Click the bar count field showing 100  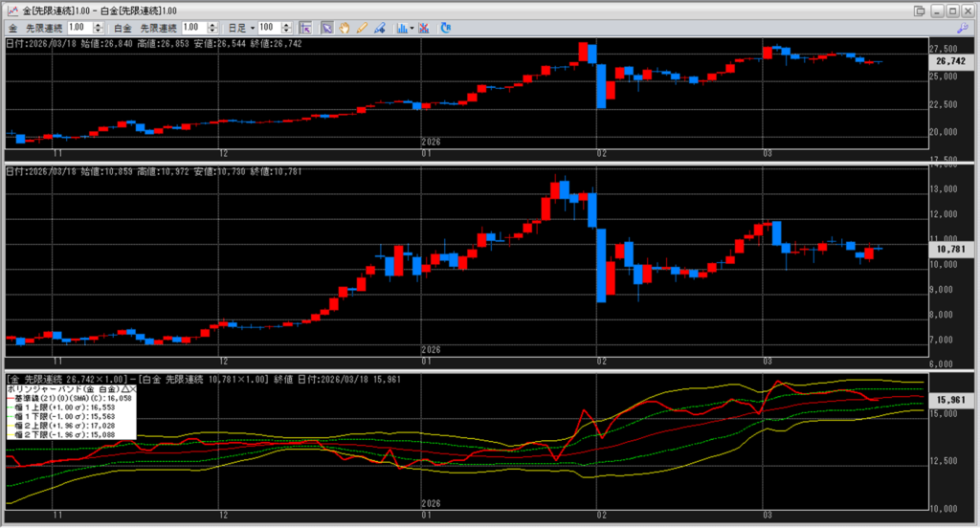coord(268,28)
